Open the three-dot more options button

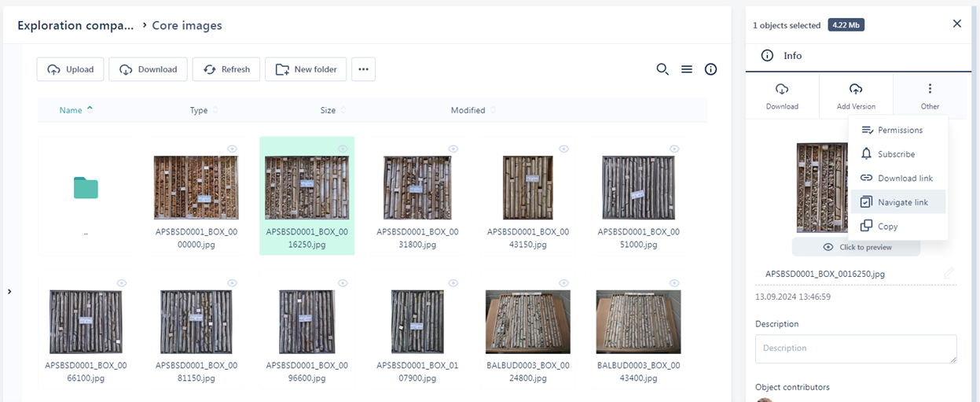[363, 69]
